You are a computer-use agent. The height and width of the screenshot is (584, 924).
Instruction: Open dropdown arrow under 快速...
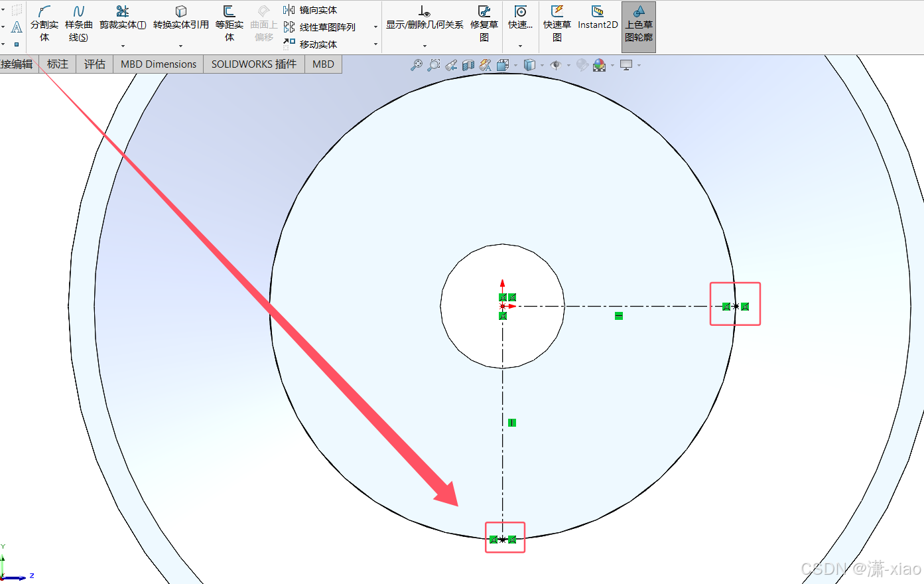tap(520, 46)
